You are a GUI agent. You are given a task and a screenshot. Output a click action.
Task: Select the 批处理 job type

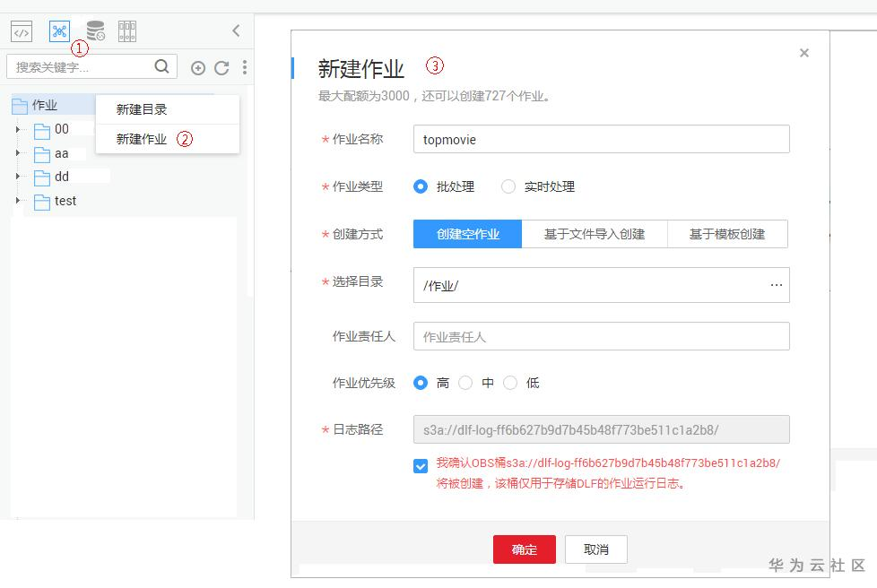(x=421, y=186)
